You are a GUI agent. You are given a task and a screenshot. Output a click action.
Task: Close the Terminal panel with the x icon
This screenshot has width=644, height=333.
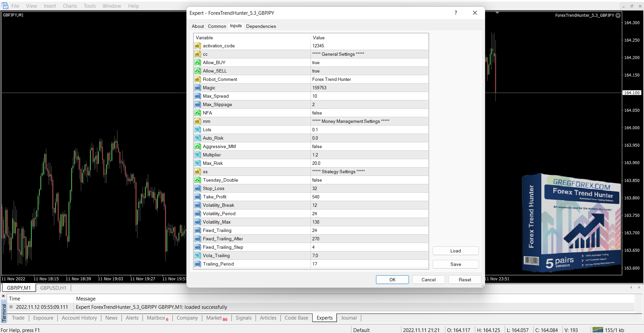coord(3,296)
